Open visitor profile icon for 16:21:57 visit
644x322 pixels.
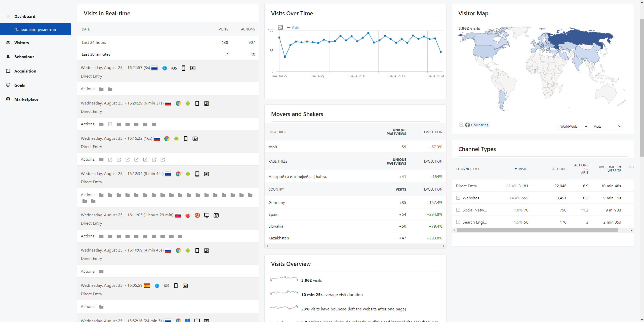point(193,68)
